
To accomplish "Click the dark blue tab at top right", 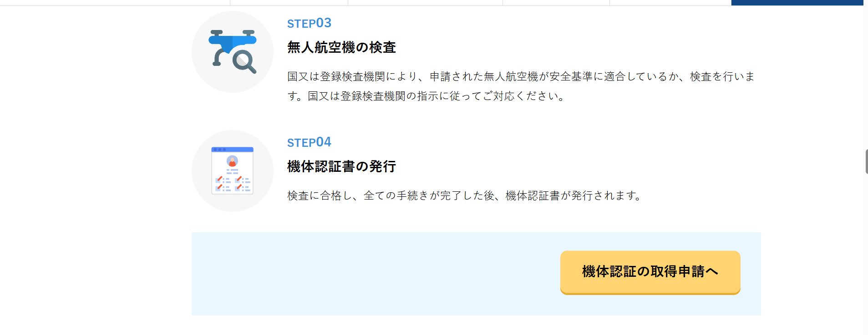I will tap(797, 3).
